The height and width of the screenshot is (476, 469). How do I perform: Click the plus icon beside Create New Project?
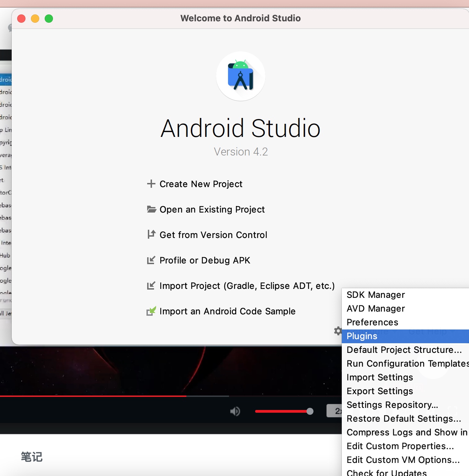coord(151,184)
